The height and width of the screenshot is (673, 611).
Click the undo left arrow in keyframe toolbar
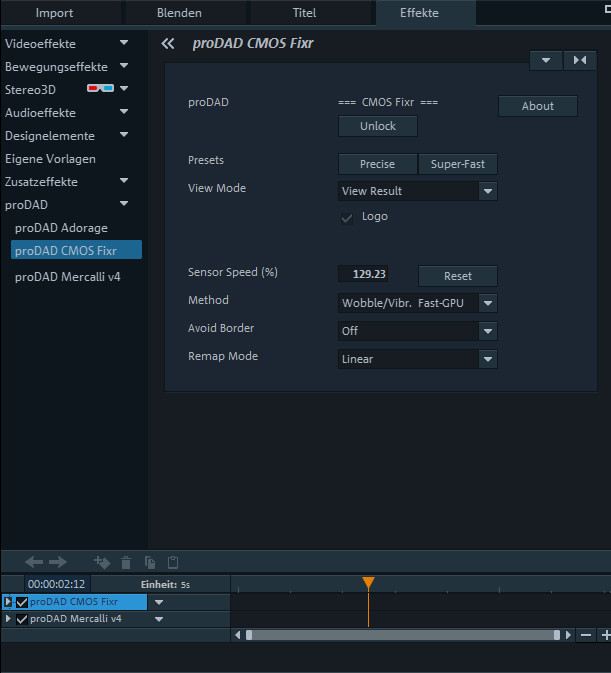click(34, 562)
